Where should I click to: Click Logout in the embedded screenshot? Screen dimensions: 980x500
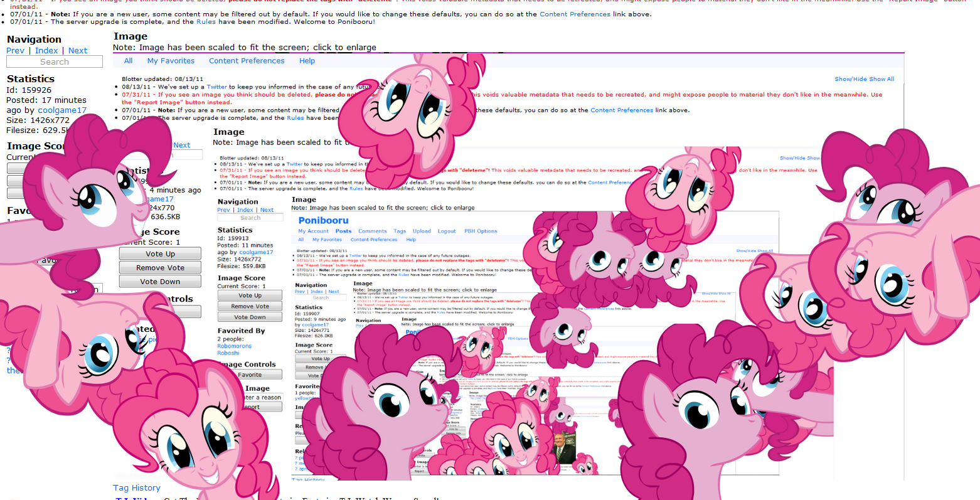pos(447,231)
